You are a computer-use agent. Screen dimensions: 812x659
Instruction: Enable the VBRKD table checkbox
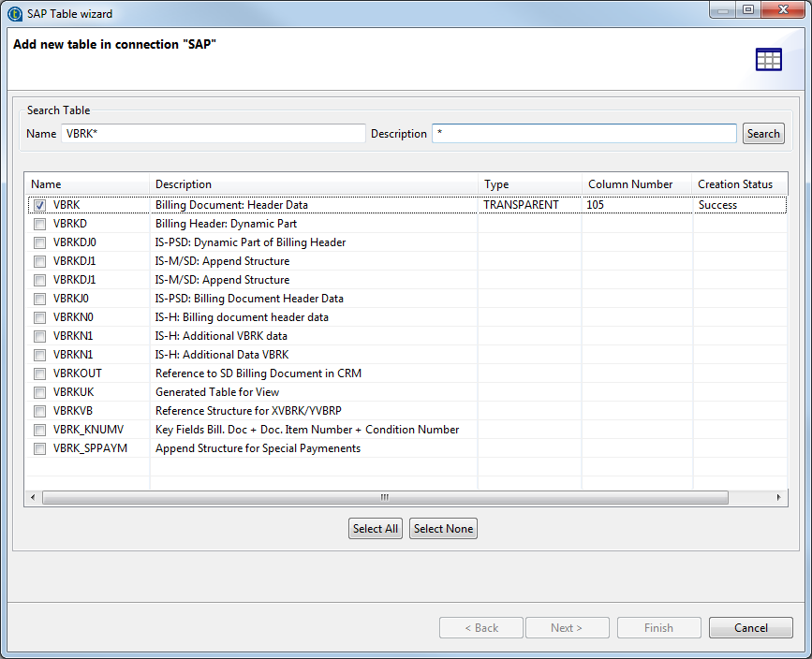(39, 224)
